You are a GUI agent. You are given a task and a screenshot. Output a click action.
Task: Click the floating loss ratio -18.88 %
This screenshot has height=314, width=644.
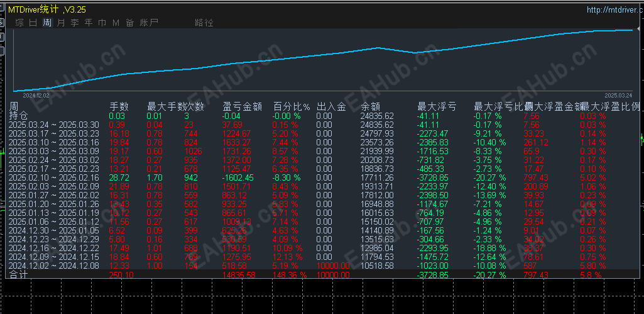coord(490,249)
